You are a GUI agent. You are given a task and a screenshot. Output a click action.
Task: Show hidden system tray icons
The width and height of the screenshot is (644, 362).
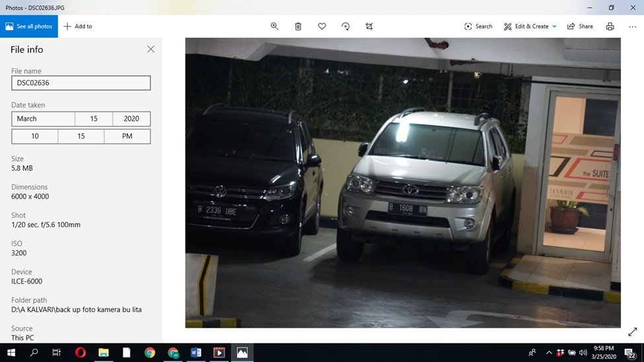[x=549, y=353]
